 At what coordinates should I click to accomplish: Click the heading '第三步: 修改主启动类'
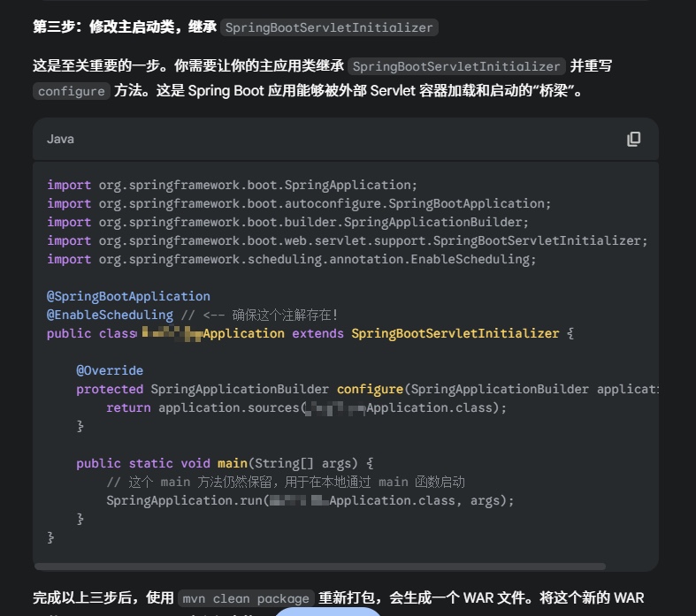125,27
